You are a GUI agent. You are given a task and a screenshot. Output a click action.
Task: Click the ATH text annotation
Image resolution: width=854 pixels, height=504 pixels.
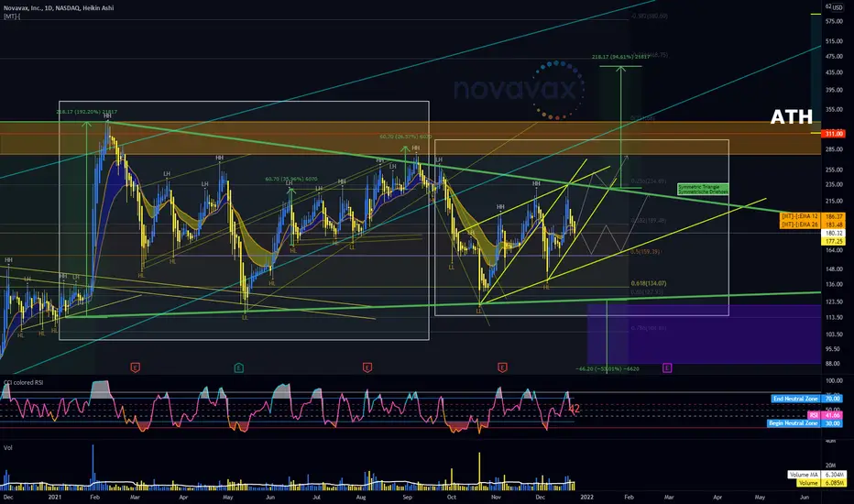pyautogui.click(x=792, y=116)
